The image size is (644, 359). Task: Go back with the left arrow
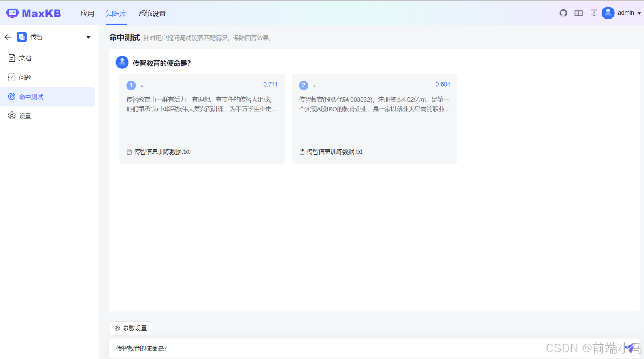click(x=8, y=37)
